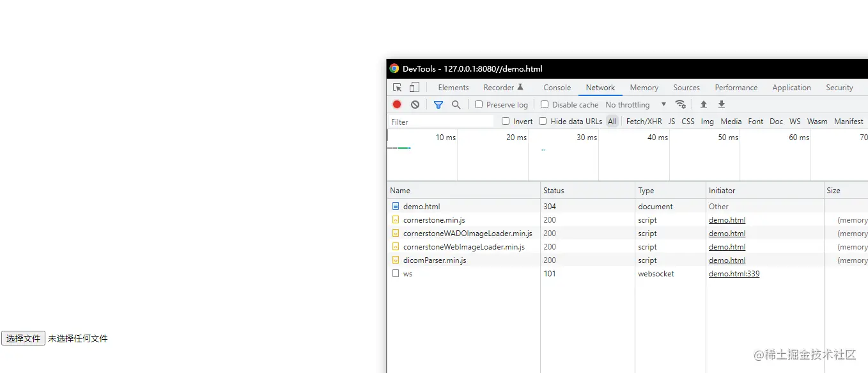Filter requests by WS
Viewport: 868px width, 373px height.
pyautogui.click(x=794, y=121)
